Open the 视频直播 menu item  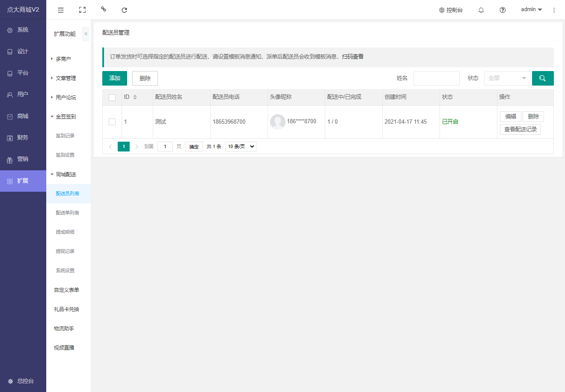click(x=64, y=348)
